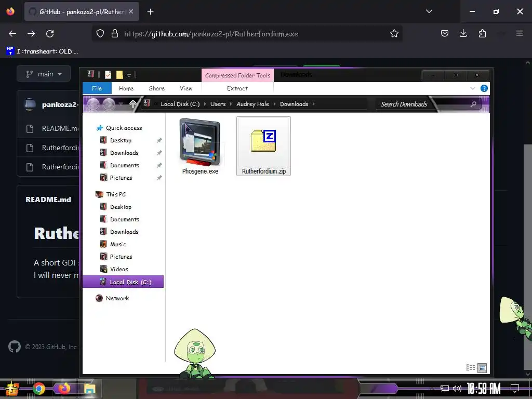Open the File ribbon tab
This screenshot has height=399, width=532.
(x=97, y=88)
